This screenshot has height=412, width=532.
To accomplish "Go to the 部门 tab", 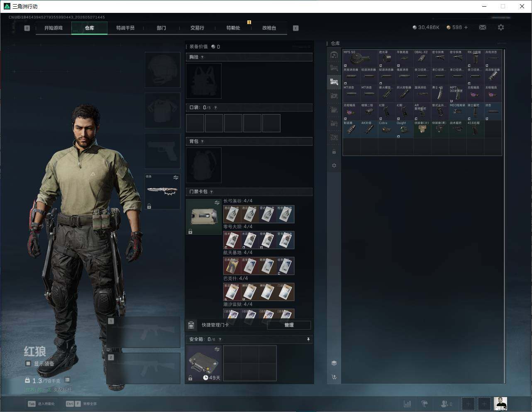I will point(161,28).
